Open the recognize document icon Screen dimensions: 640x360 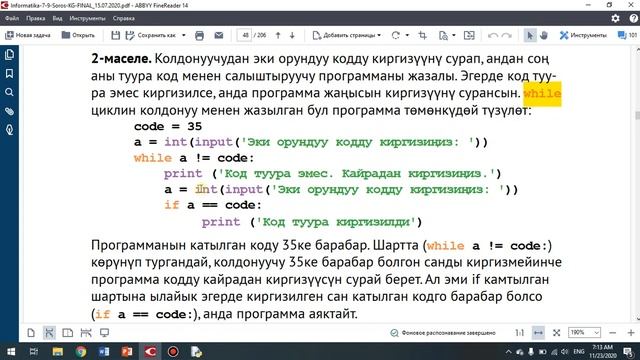tap(443, 36)
